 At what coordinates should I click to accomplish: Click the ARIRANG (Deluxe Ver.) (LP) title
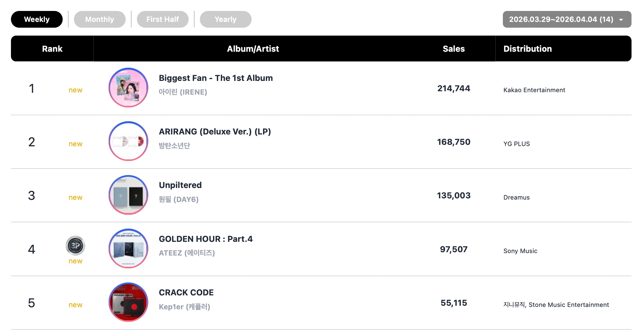click(x=215, y=132)
